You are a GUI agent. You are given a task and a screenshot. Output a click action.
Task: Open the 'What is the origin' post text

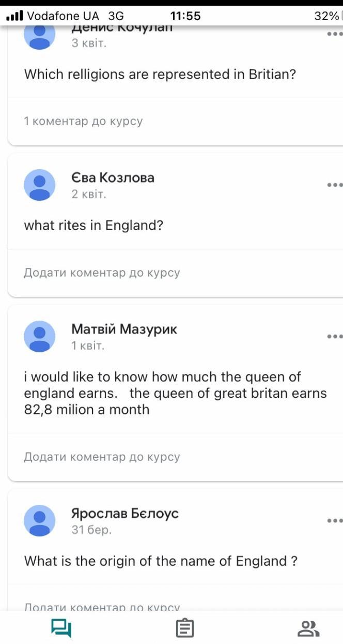(161, 561)
